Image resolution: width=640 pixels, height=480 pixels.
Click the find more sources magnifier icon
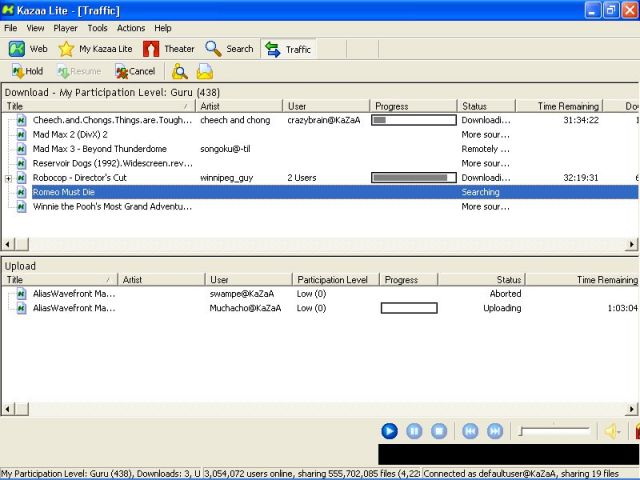[180, 71]
